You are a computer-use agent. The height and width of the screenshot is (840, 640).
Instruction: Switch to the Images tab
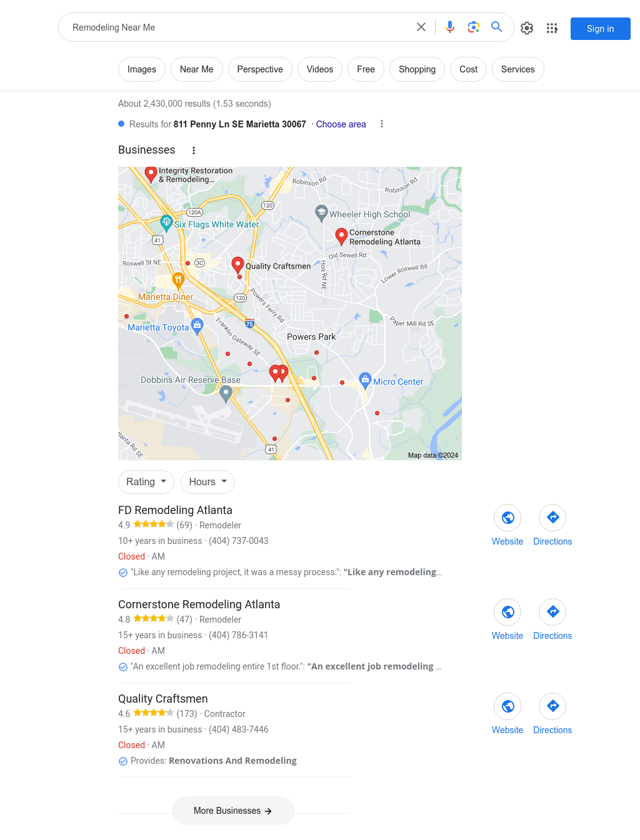[x=142, y=69]
